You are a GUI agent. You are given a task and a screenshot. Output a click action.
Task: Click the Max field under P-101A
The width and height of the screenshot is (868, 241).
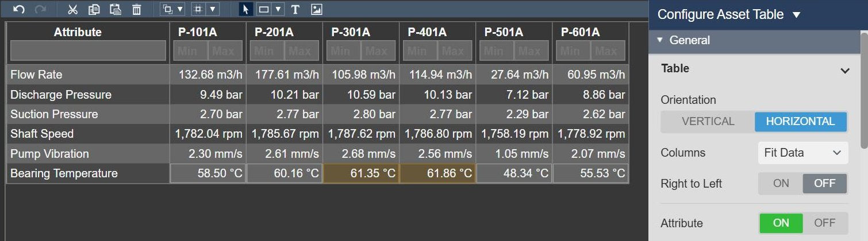[x=225, y=51]
